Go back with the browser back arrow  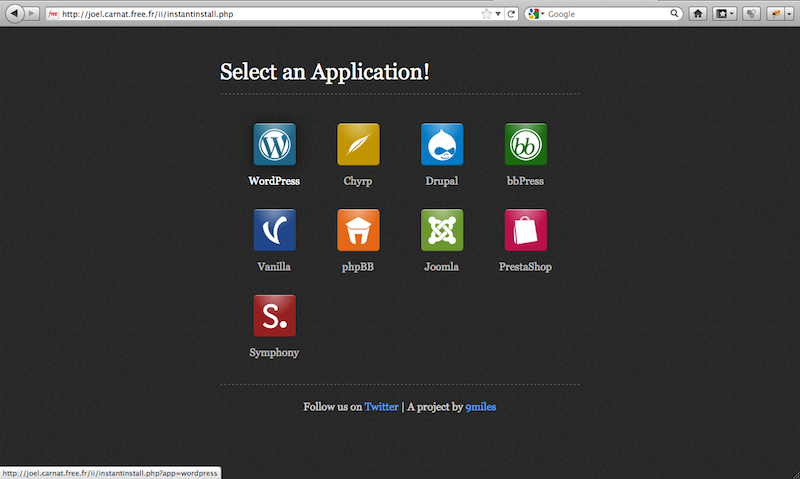tap(14, 13)
